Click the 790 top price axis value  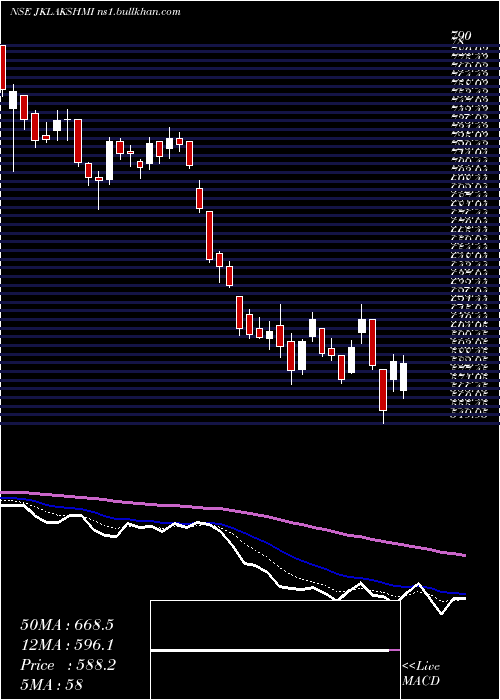coord(462,36)
